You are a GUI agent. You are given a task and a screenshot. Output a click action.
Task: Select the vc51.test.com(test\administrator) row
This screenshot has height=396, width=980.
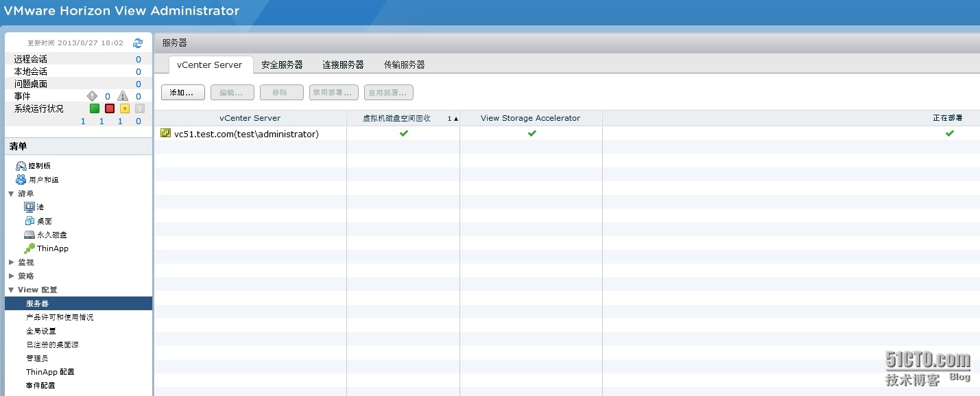[x=567, y=133]
